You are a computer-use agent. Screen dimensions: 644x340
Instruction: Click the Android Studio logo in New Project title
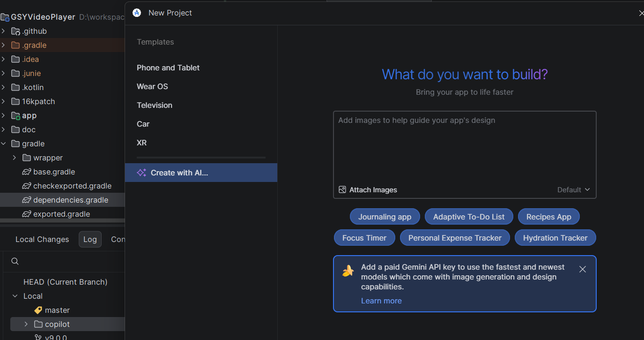point(137,13)
